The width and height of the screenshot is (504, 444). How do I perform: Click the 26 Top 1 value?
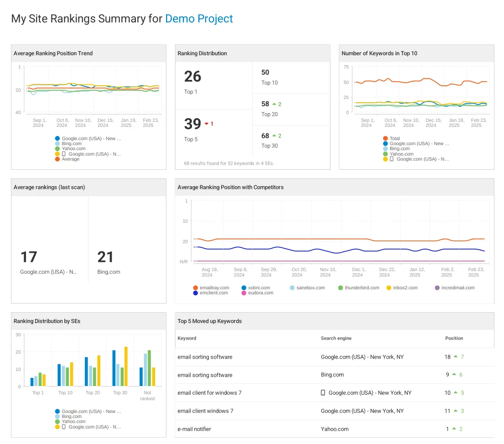(x=192, y=77)
